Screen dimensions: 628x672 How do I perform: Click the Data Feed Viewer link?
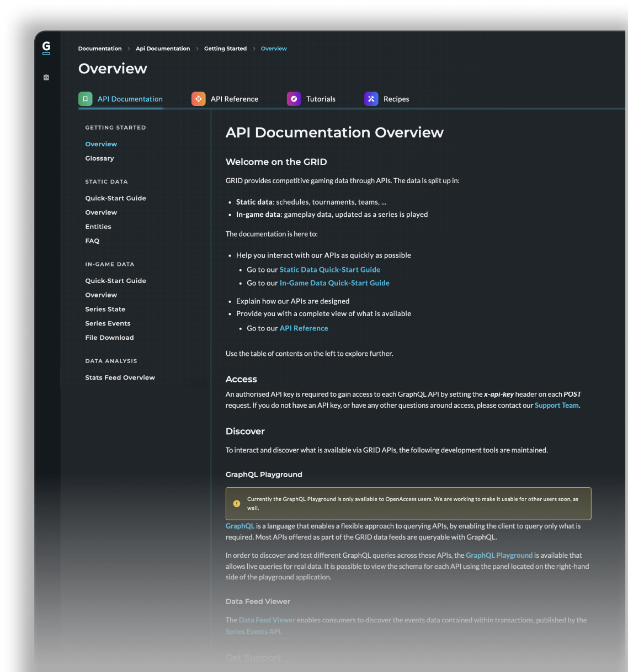pos(267,620)
